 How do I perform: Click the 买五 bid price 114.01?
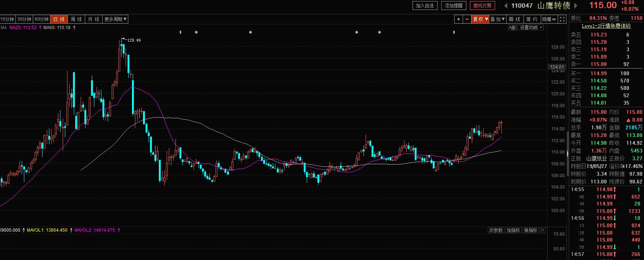pyautogui.click(x=599, y=103)
